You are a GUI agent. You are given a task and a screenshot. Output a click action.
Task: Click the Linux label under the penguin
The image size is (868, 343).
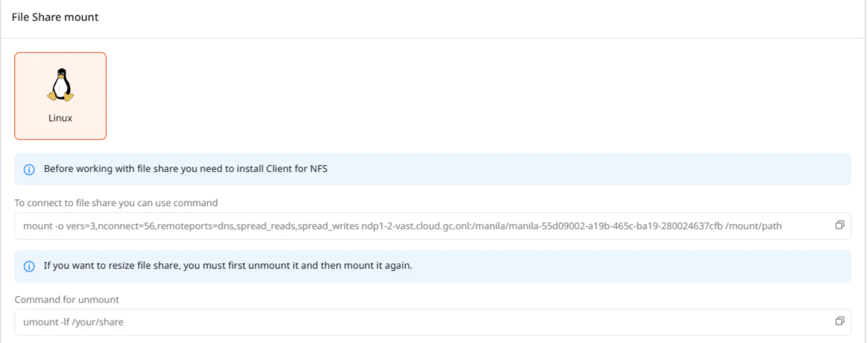pos(60,118)
